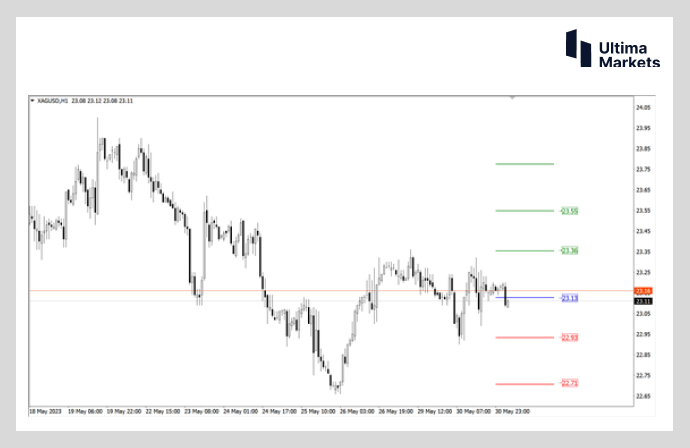The width and height of the screenshot is (690, 448).
Task: Select the red 22.93 level label
Action: pyautogui.click(x=569, y=338)
